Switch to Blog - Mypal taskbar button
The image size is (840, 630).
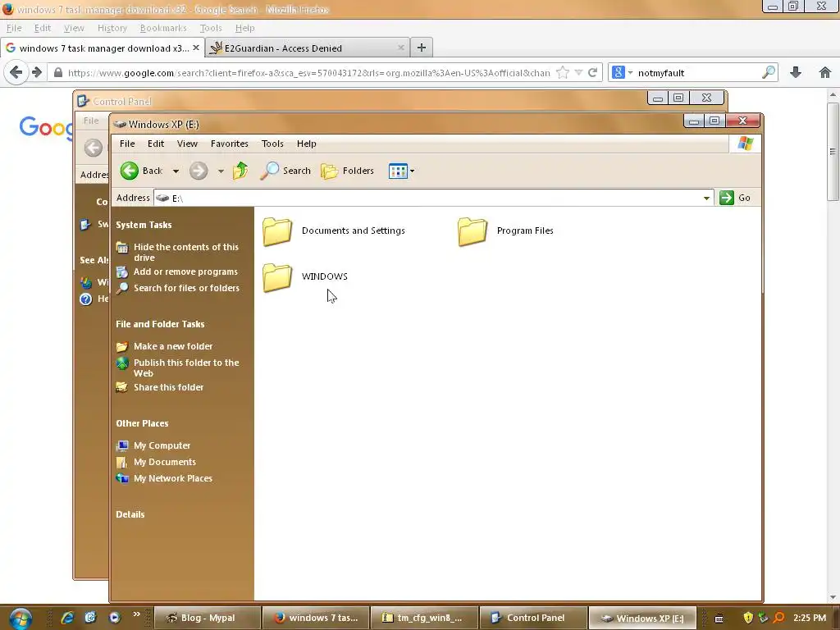(208, 618)
